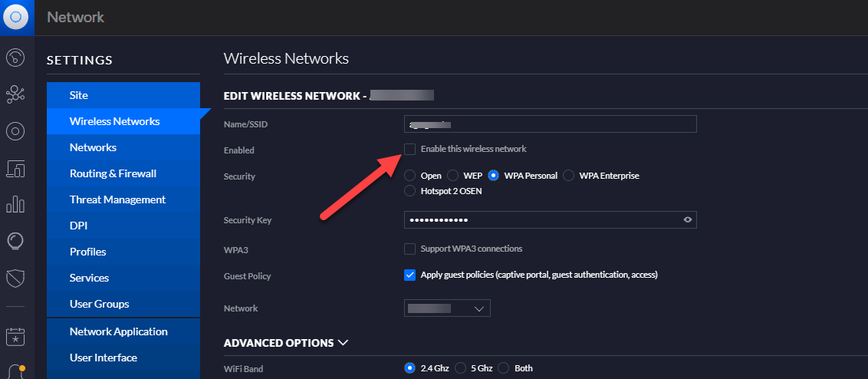868x379 pixels.
Task: Open the Network dropdown
Action: point(447,308)
